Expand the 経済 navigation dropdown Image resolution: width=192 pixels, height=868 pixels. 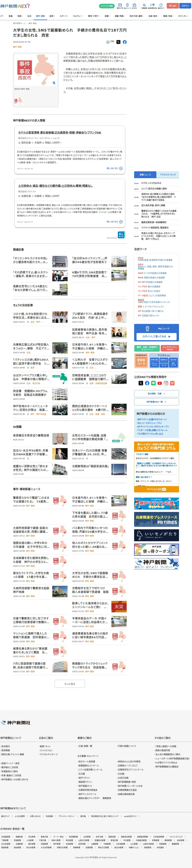[52, 16]
